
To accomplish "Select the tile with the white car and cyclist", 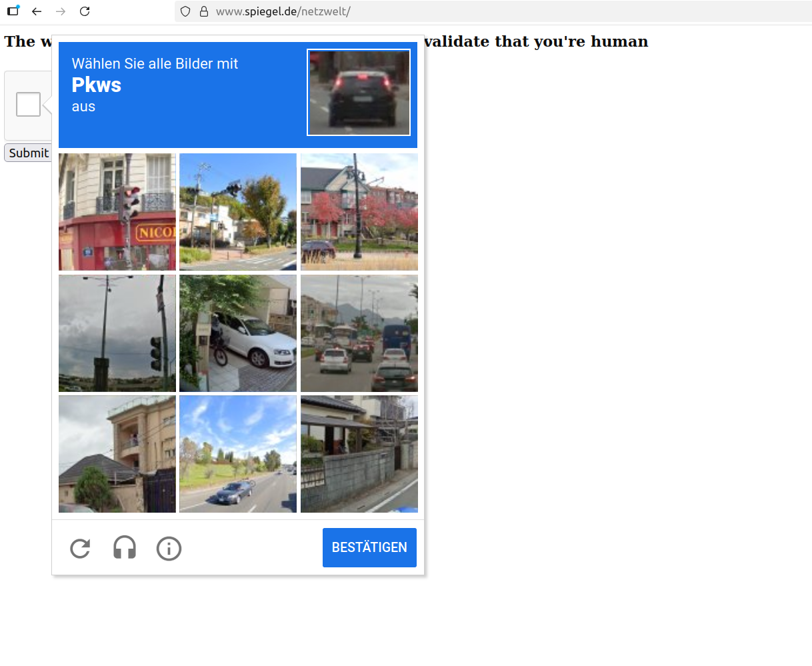I will point(238,333).
